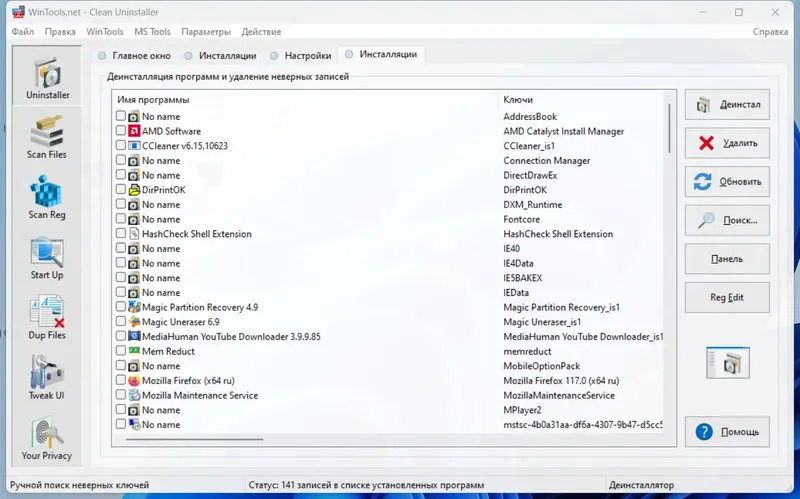The width and height of the screenshot is (800, 499).
Task: Open the Действие menu
Action: [261, 32]
